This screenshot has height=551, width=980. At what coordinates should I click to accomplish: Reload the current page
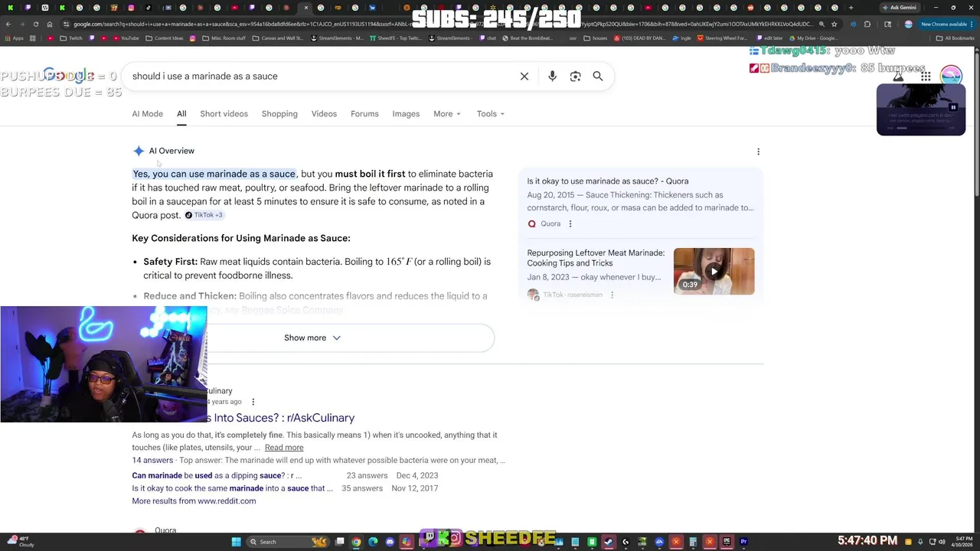point(35,24)
